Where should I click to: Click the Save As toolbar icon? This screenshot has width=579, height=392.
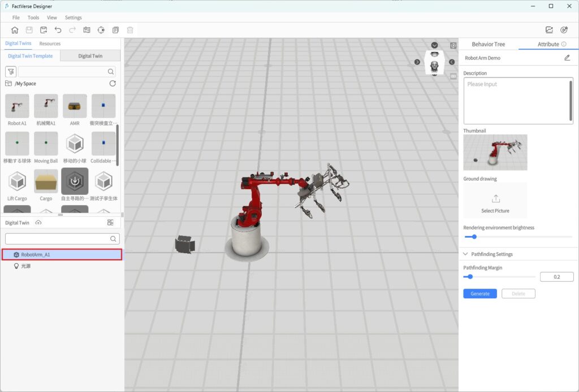point(44,30)
